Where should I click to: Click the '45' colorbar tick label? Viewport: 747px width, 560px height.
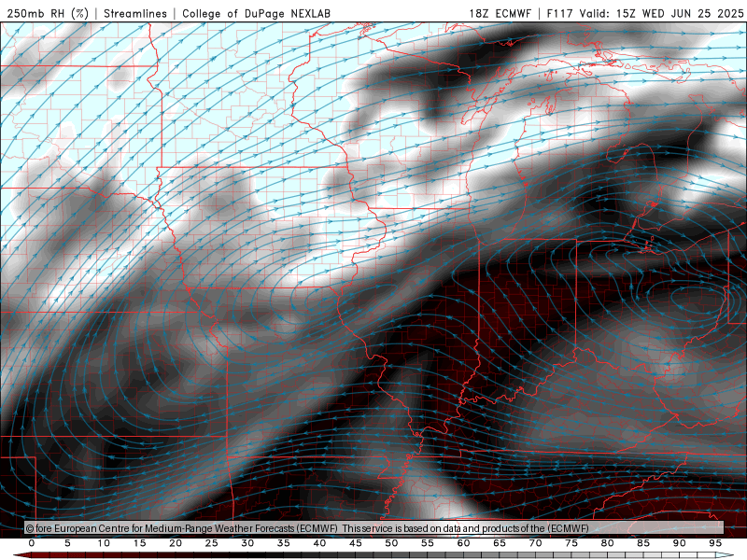point(356,543)
